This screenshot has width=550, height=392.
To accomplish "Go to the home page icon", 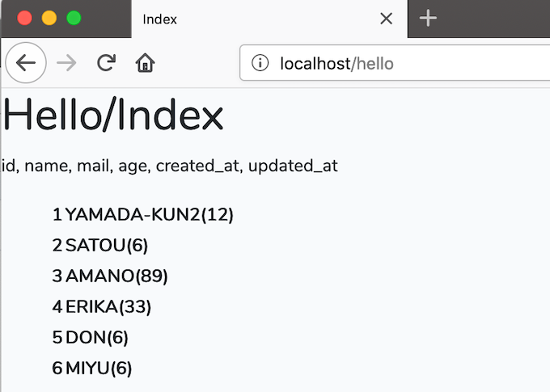I will 145,63.
